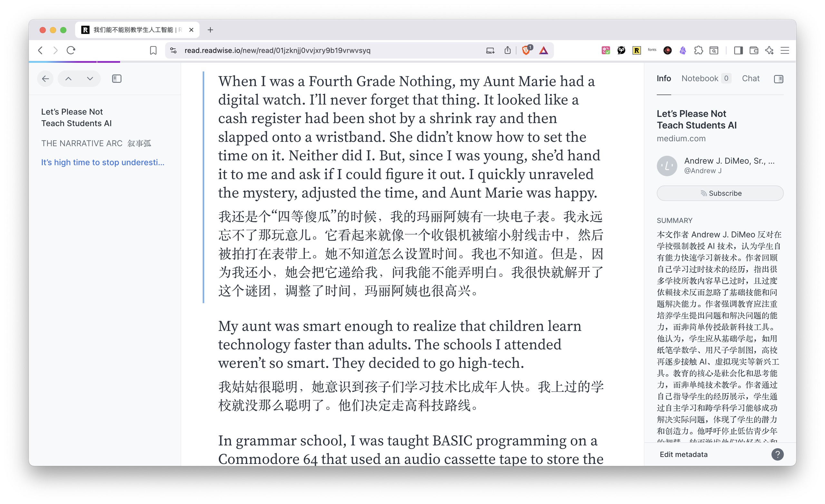
Task: Open Brave Rewards triangle icon
Action: pos(543,51)
